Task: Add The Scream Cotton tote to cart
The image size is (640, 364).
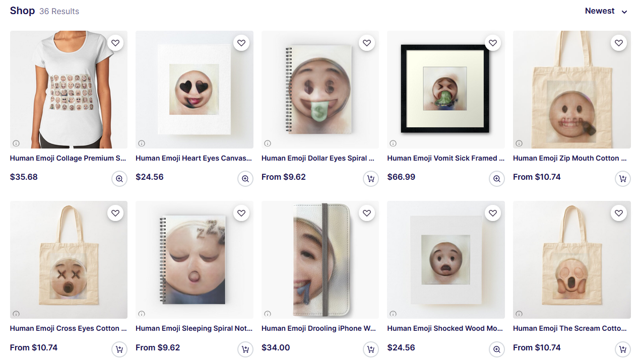Action: point(623,349)
